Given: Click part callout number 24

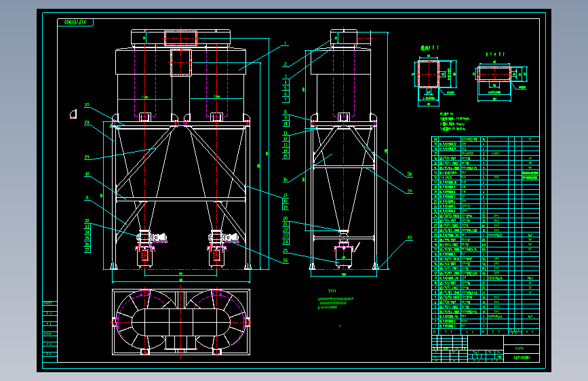Looking at the screenshot, I should coord(286,242).
